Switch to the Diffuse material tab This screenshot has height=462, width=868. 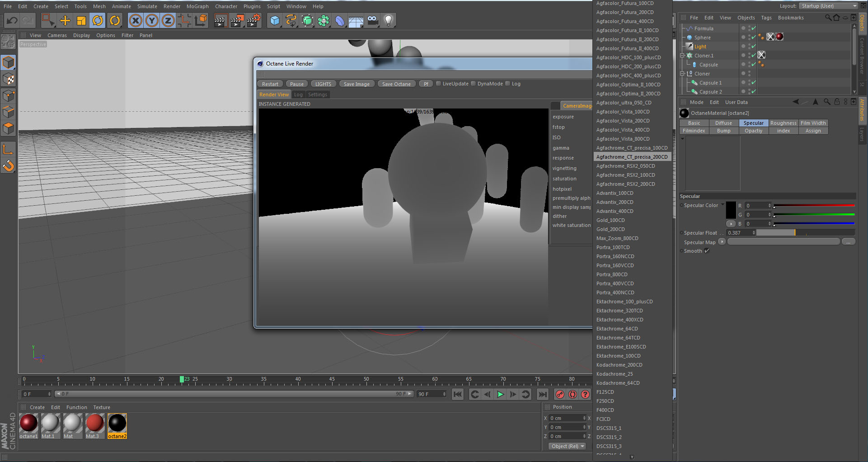point(723,123)
